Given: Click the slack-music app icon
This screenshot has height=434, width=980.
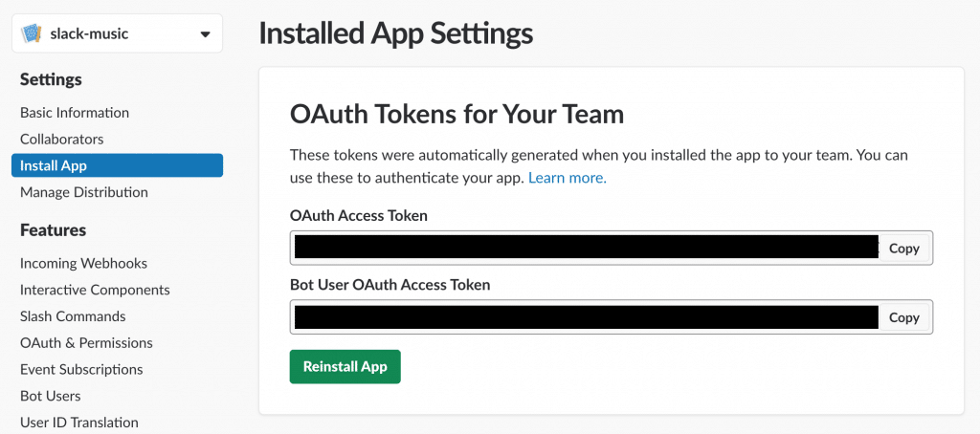Looking at the screenshot, I should tap(31, 33).
